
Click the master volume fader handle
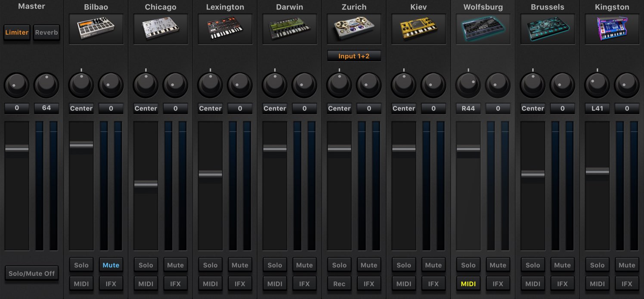tap(17, 148)
